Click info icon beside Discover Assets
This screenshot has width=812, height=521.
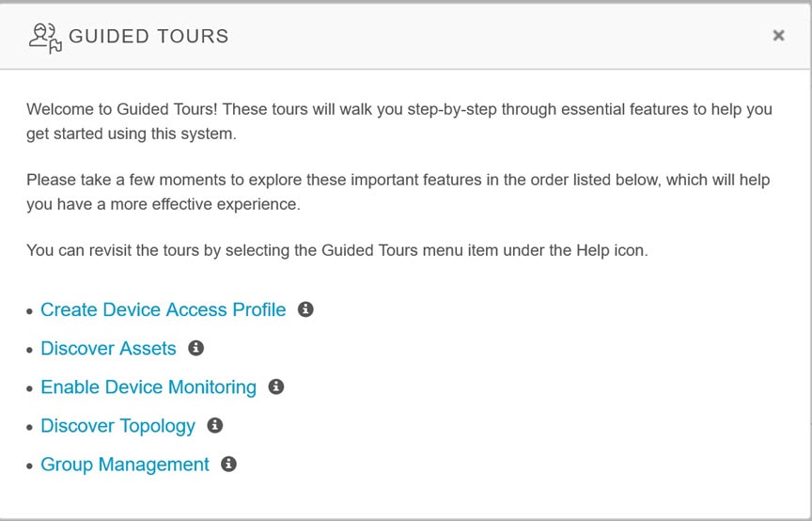click(195, 348)
